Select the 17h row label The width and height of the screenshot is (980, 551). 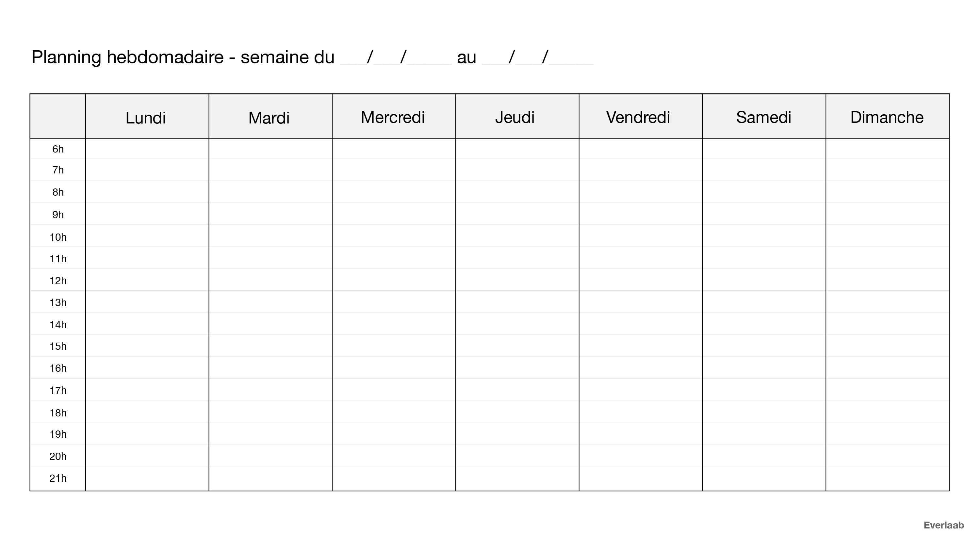58,390
